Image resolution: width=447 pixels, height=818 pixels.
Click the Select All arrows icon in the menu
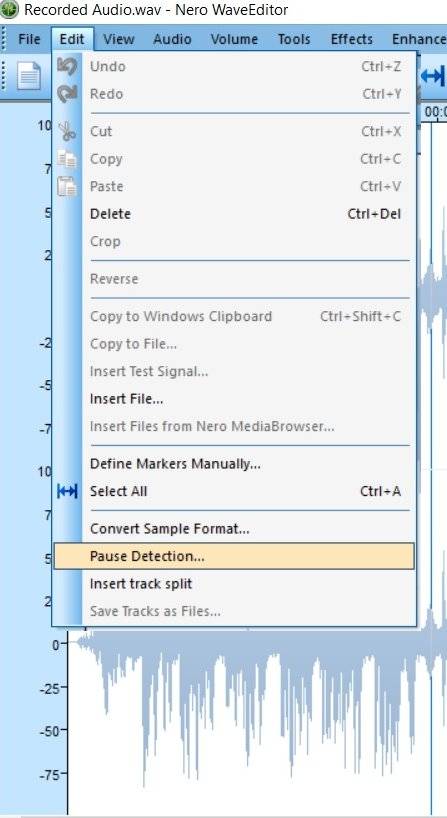pos(67,491)
